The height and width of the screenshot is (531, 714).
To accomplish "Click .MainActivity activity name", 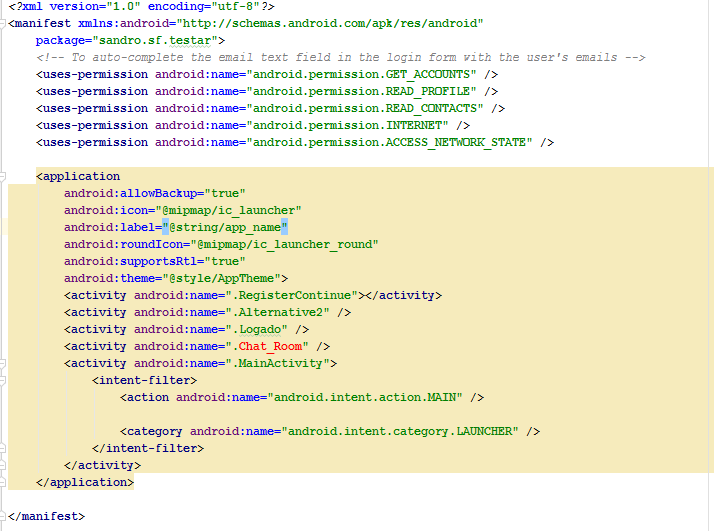I will pyautogui.click(x=277, y=363).
